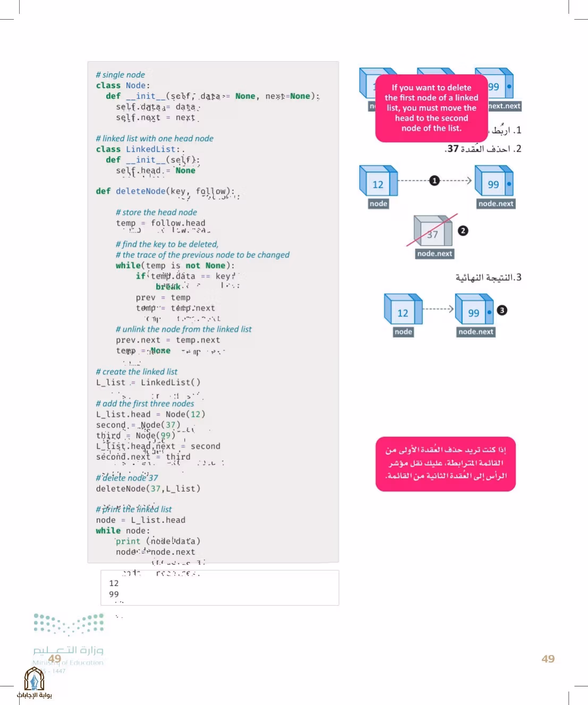Select comment '# find the key to be deleted,'
The width and height of the screenshot is (588, 705).
point(167,244)
